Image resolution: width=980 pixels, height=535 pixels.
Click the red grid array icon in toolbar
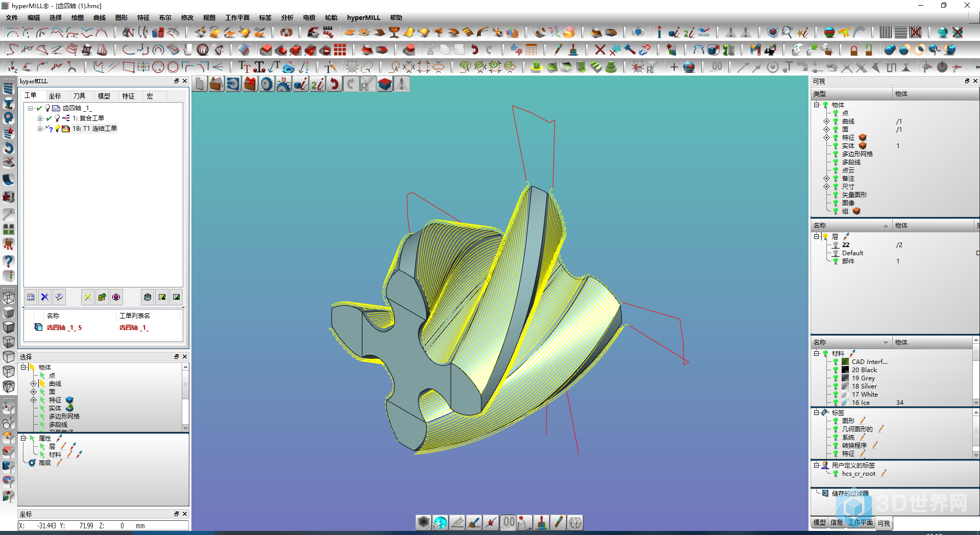(340, 50)
